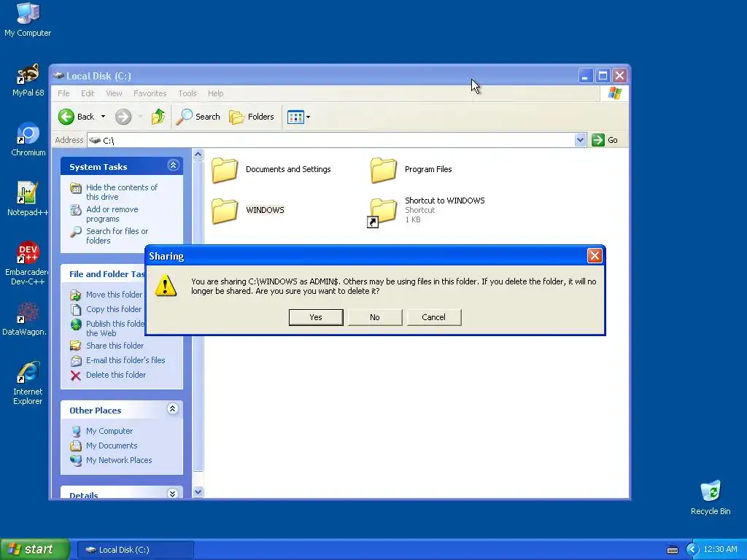
Task: Click the Windows flag logo in Explorer
Action: pyautogui.click(x=614, y=93)
